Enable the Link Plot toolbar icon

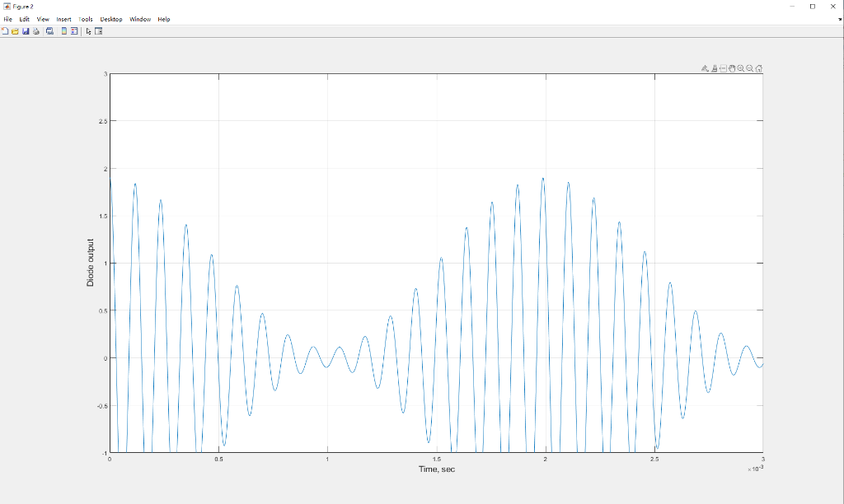[49, 30]
